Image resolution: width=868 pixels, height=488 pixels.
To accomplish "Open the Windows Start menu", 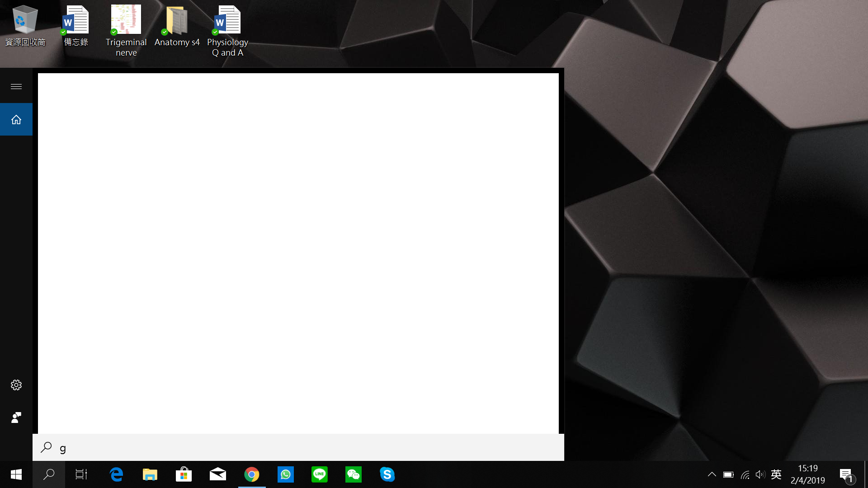I will (16, 474).
